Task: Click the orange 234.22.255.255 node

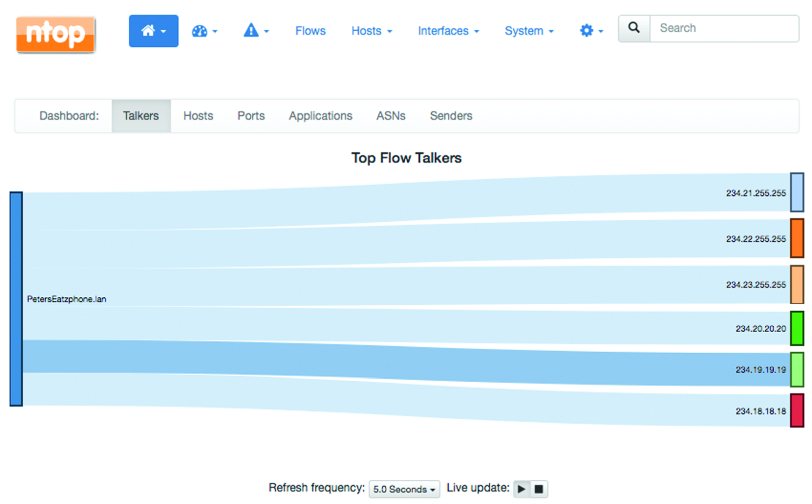Action: [797, 238]
